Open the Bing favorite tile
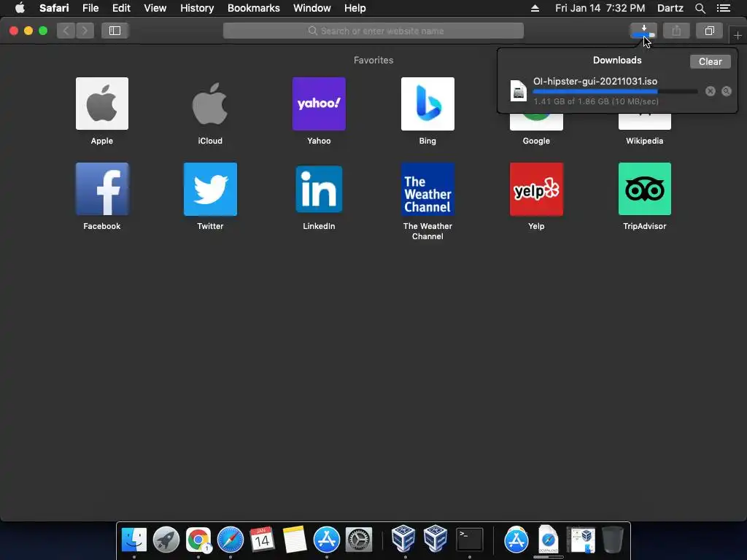Image resolution: width=747 pixels, height=560 pixels. click(x=427, y=104)
